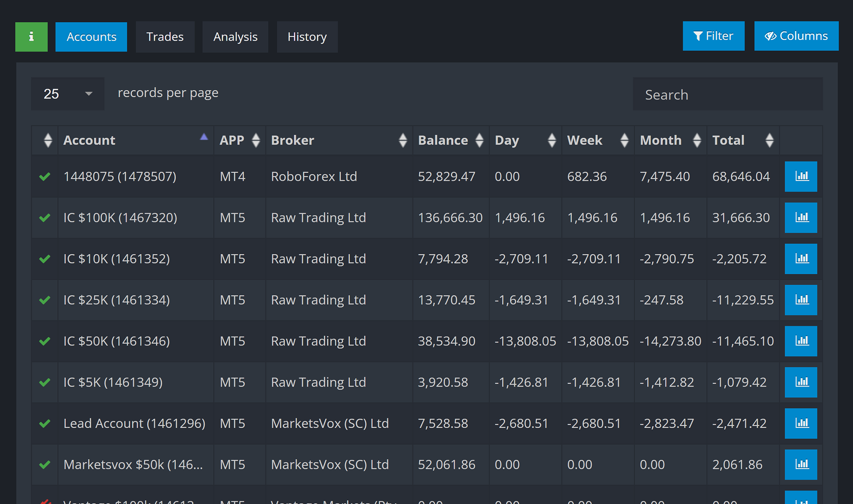
Task: Click status checkmark for IC $50K row
Action: [45, 341]
